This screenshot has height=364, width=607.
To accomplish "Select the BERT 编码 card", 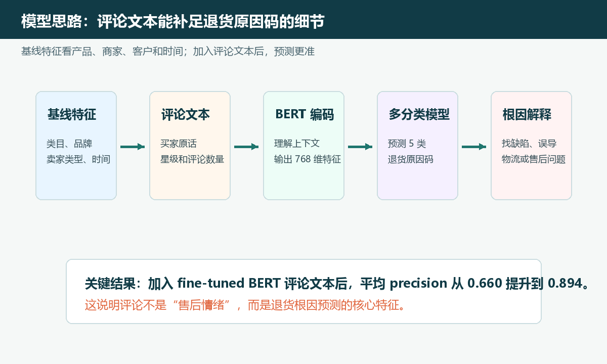I will click(x=303, y=146).
